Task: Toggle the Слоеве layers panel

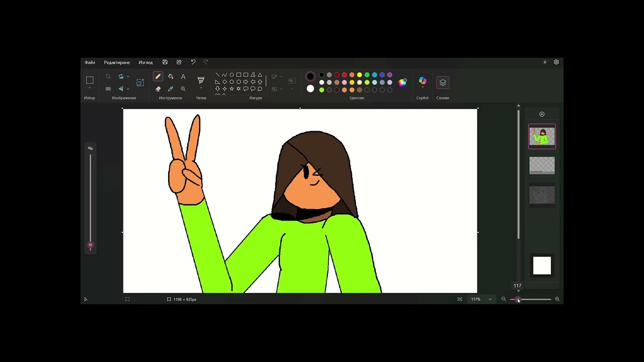Action: click(443, 82)
